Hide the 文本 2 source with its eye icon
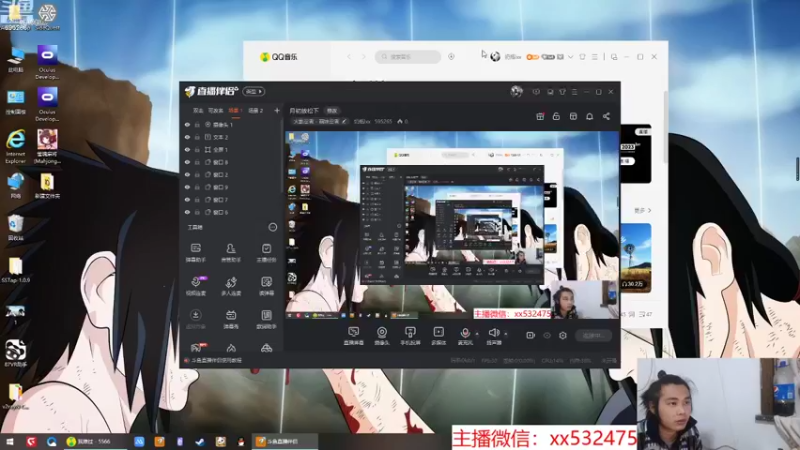This screenshot has width=800, height=450. click(x=187, y=137)
